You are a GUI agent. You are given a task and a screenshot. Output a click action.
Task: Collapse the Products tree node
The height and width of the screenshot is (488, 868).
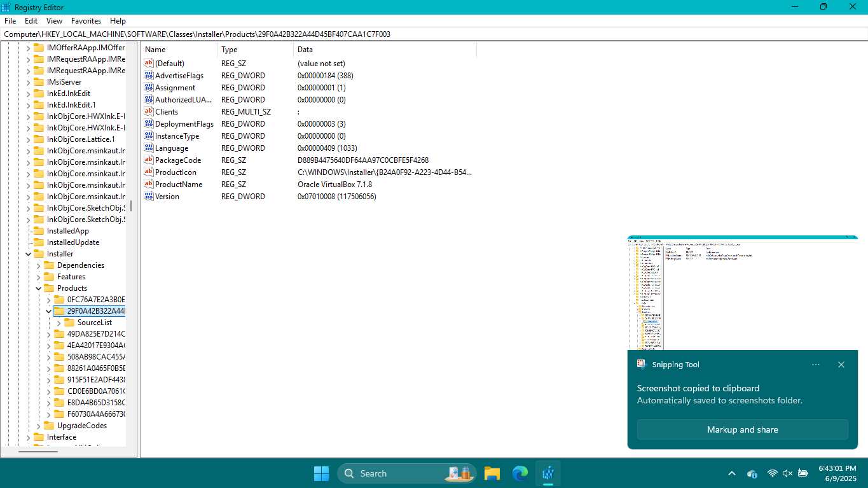[x=38, y=288]
